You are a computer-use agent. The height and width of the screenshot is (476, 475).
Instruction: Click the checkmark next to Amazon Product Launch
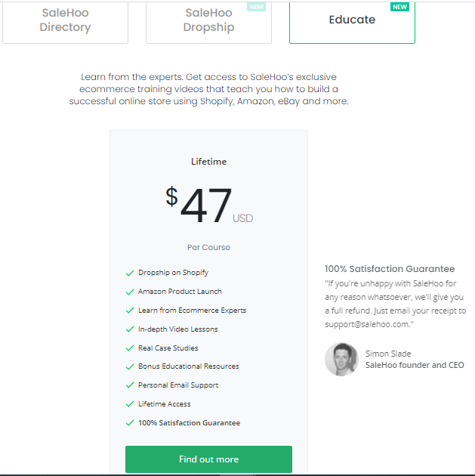130,292
